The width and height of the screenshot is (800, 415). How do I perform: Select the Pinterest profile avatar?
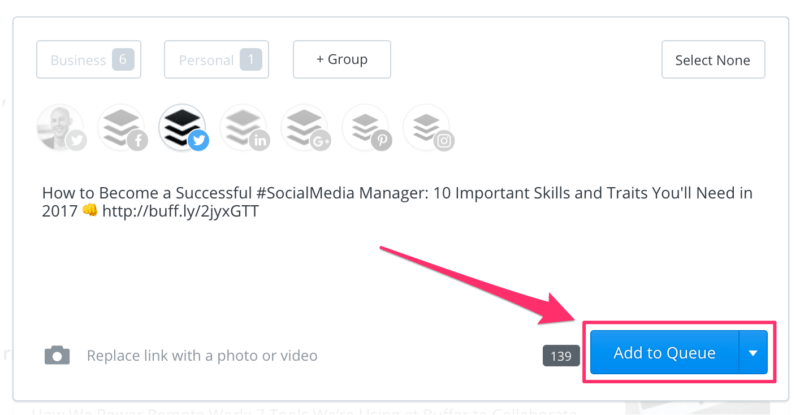366,128
